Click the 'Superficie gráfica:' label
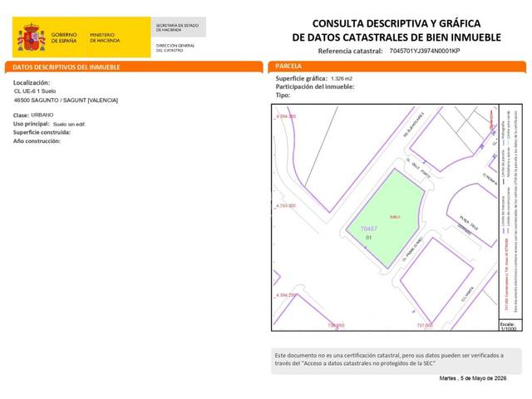This screenshot has width=532, height=399. tap(301, 78)
